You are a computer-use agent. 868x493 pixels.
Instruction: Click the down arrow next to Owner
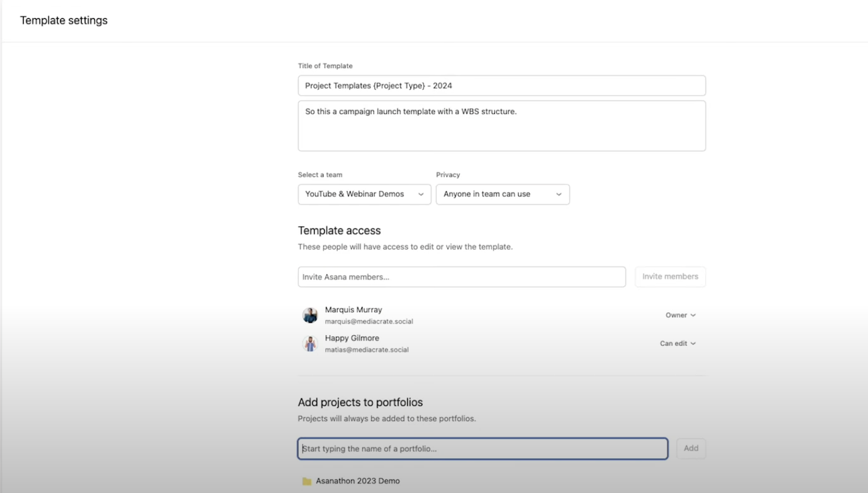(x=693, y=315)
